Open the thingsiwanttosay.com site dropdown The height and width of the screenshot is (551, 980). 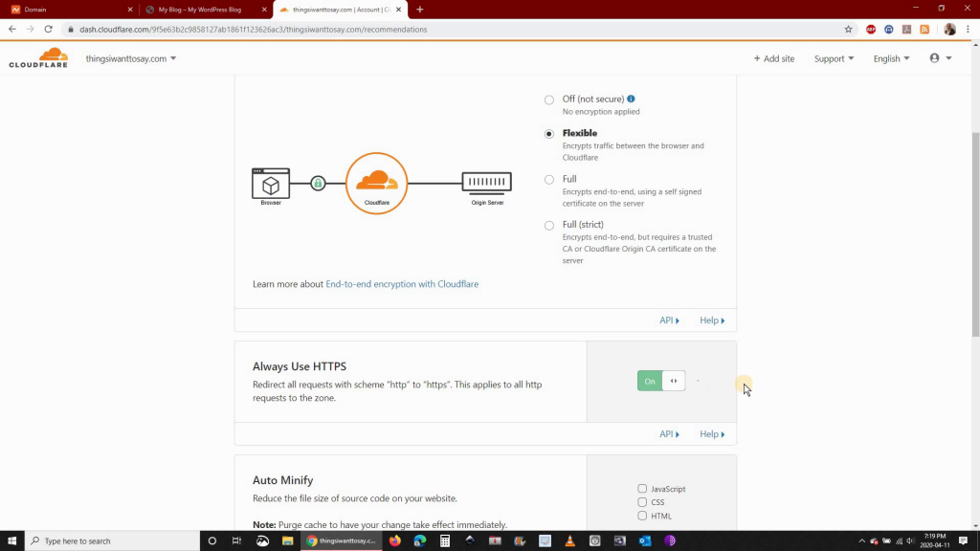coord(130,58)
